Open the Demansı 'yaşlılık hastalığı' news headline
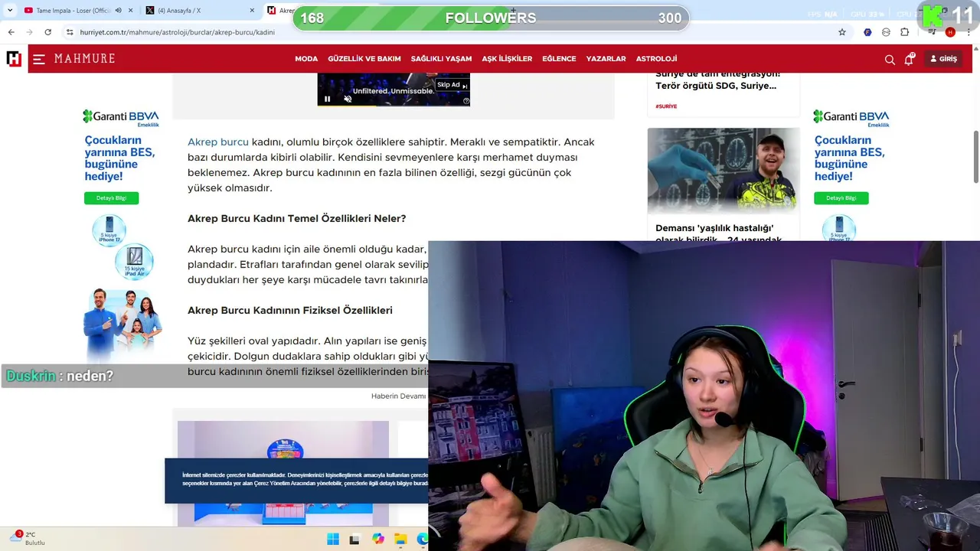 click(718, 233)
